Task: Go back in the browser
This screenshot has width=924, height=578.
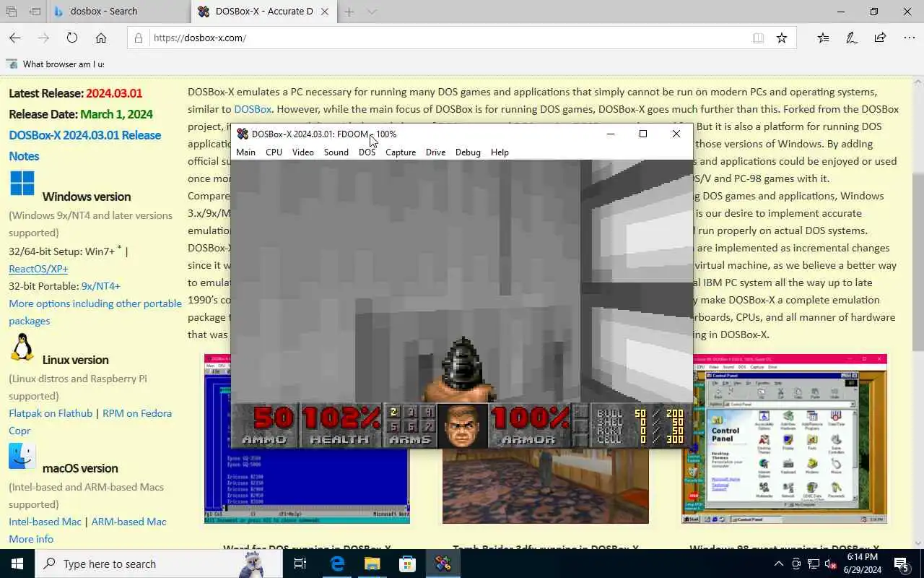Action: point(15,38)
